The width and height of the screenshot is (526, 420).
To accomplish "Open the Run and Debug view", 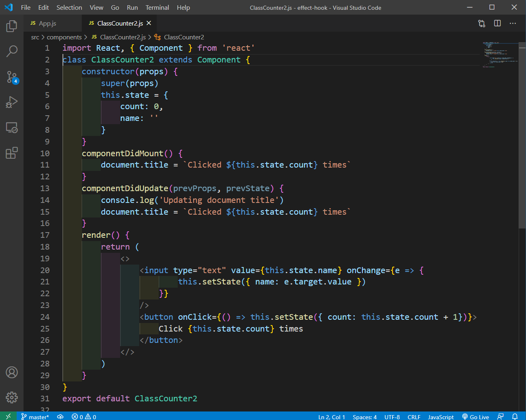I will pos(12,102).
